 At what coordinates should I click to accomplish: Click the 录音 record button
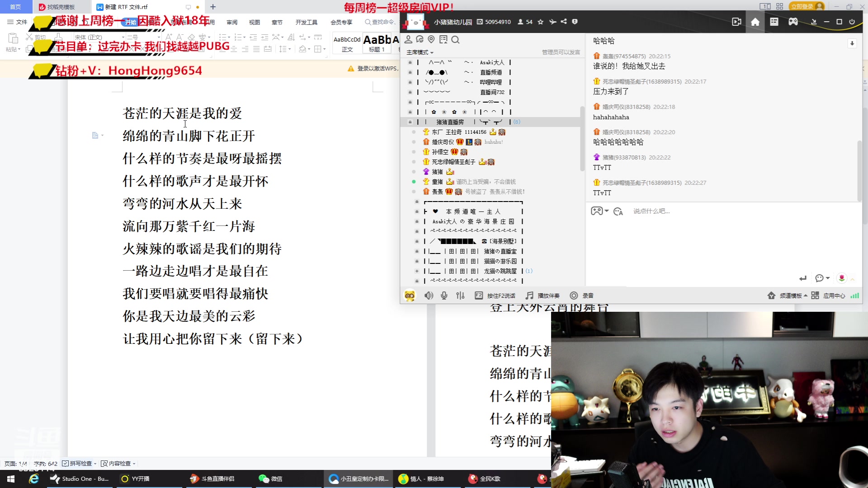582,296
